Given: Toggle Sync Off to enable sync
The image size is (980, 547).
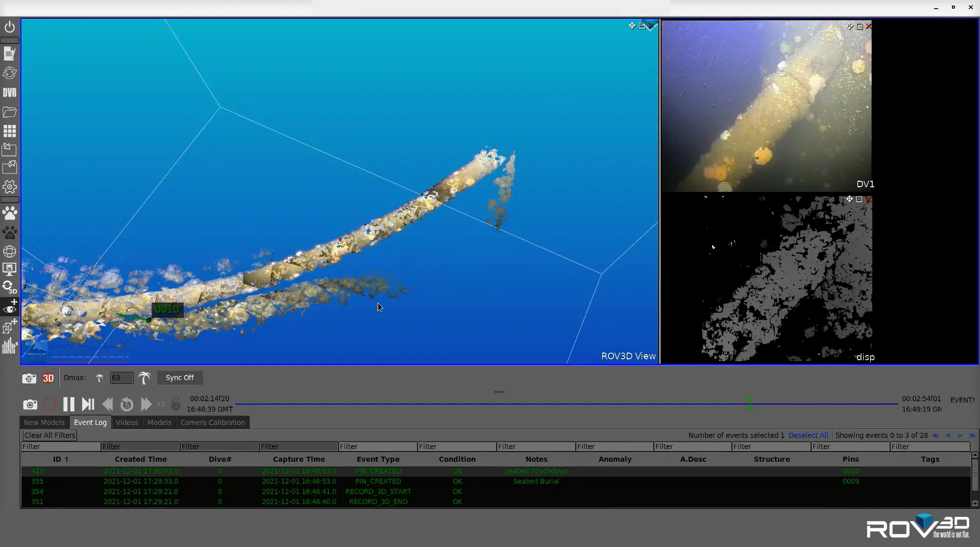Looking at the screenshot, I should tap(180, 378).
